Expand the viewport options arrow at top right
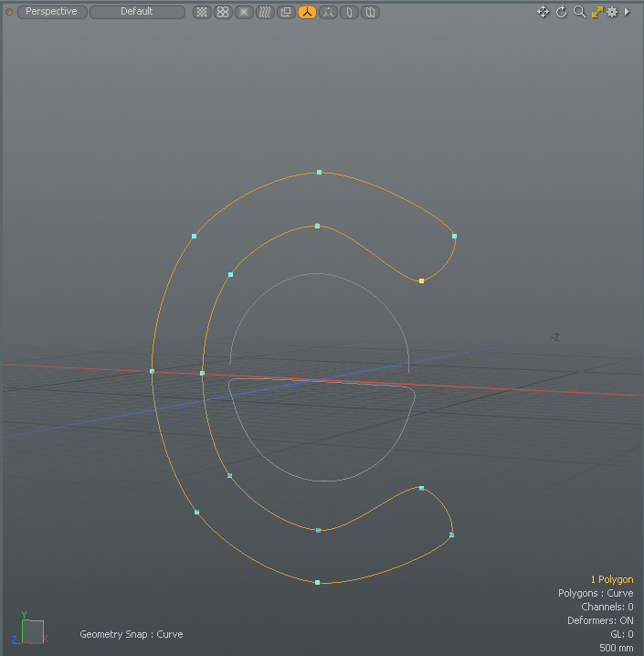644x656 pixels. [x=627, y=12]
